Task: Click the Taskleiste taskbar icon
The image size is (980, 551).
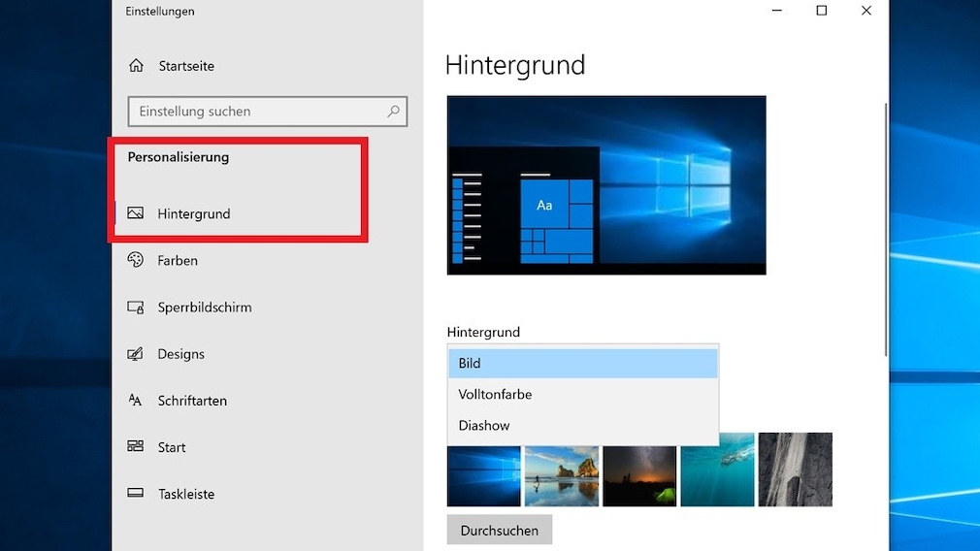Action: (x=136, y=494)
